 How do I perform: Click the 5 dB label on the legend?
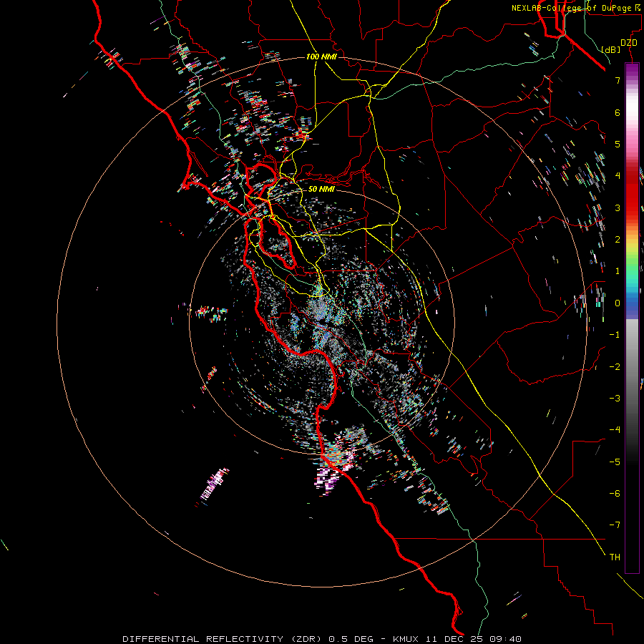click(x=618, y=144)
